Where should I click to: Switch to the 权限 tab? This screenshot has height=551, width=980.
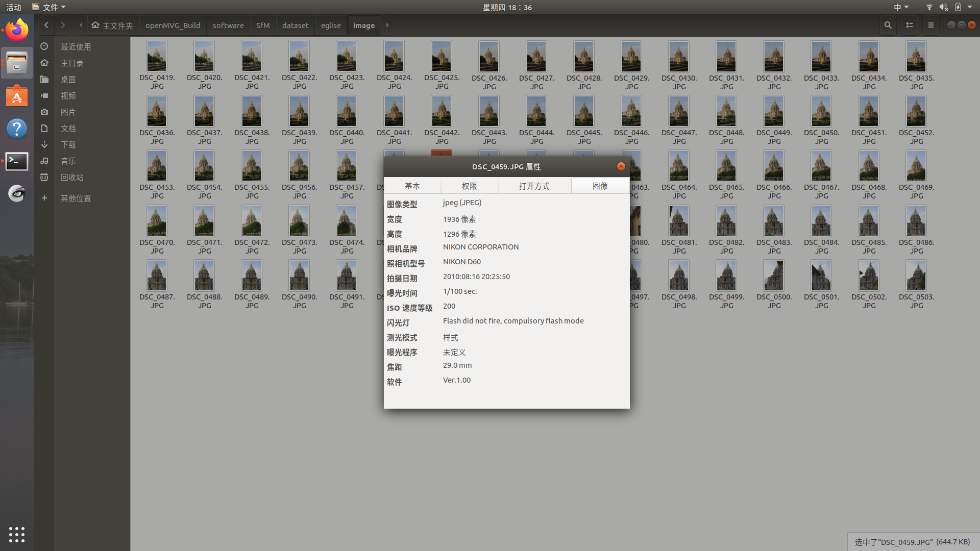(x=469, y=186)
